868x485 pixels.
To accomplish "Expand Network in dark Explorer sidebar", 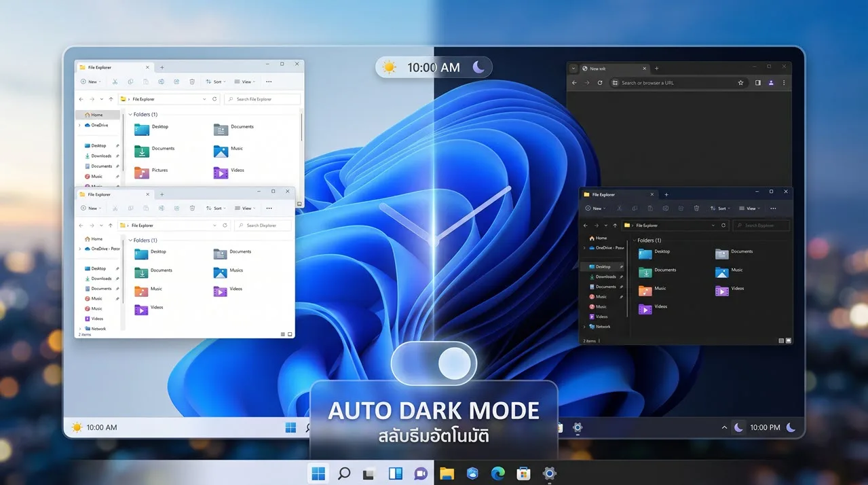I will (x=584, y=327).
